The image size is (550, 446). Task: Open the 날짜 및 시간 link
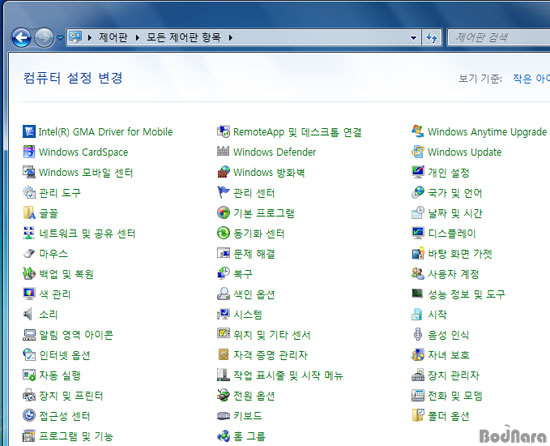(x=455, y=213)
